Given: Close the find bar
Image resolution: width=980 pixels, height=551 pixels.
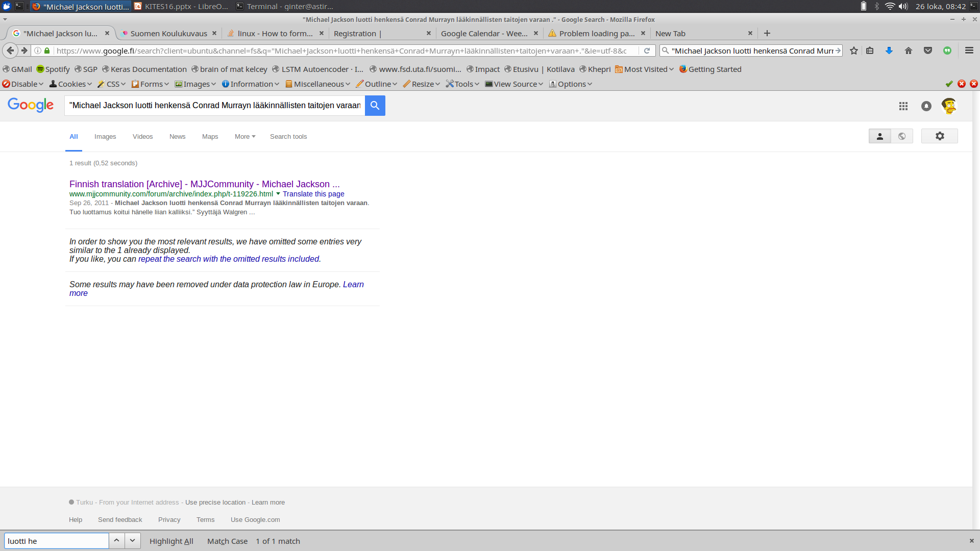Looking at the screenshot, I should [971, 541].
